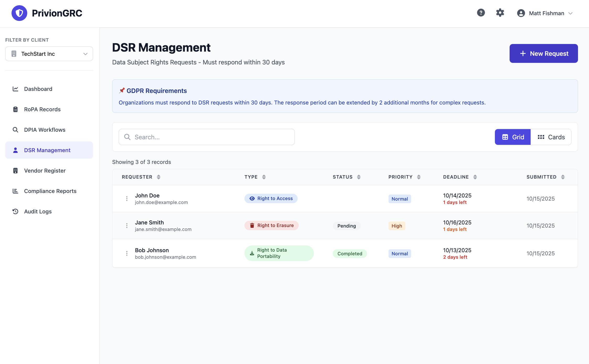The image size is (589, 364).
Task: Open the Dashboard page
Action: pyautogui.click(x=38, y=89)
